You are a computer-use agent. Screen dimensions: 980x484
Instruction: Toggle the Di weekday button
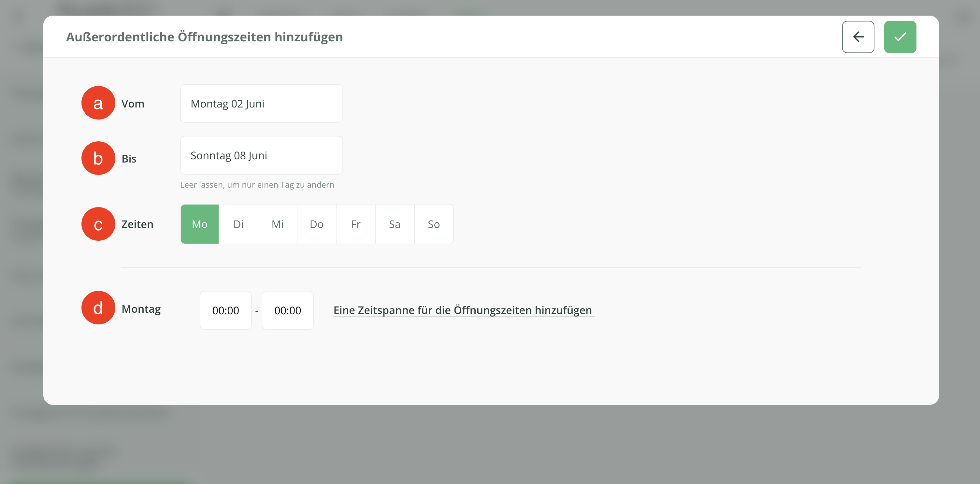click(238, 224)
